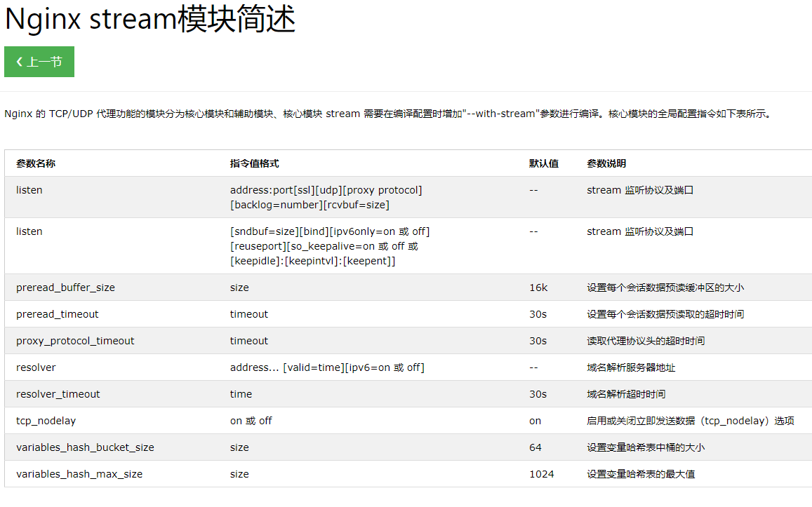Click the preread_buffer_size parameter name cell

[65, 288]
